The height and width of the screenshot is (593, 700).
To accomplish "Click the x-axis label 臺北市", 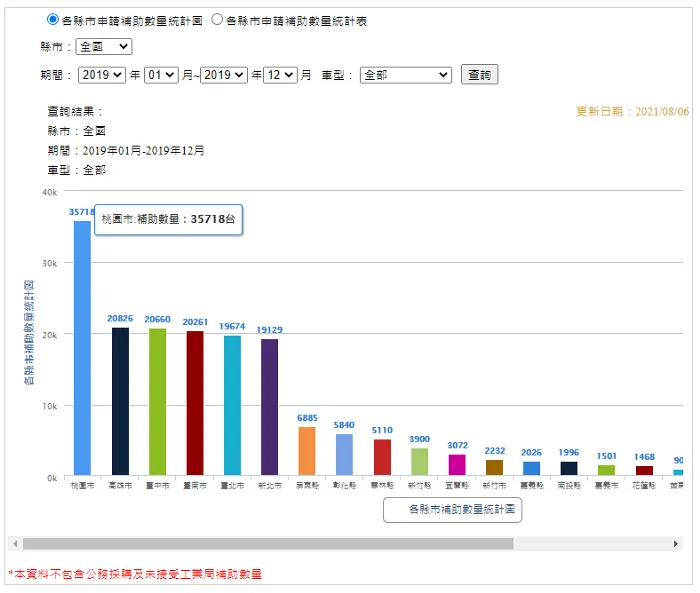I will point(232,485).
